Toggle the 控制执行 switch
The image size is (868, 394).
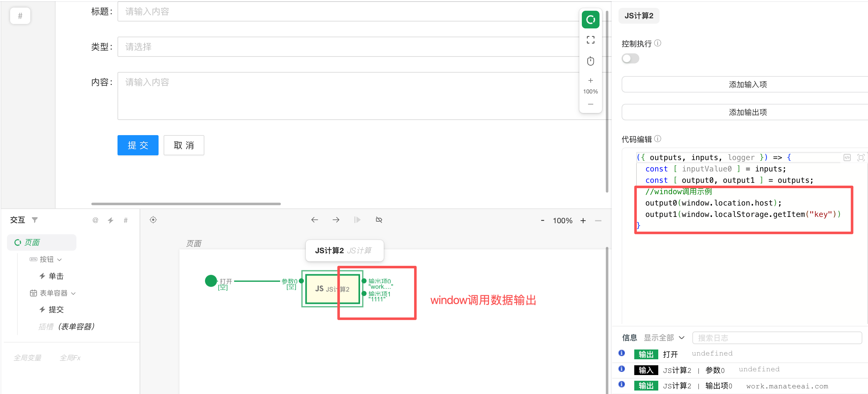(630, 59)
